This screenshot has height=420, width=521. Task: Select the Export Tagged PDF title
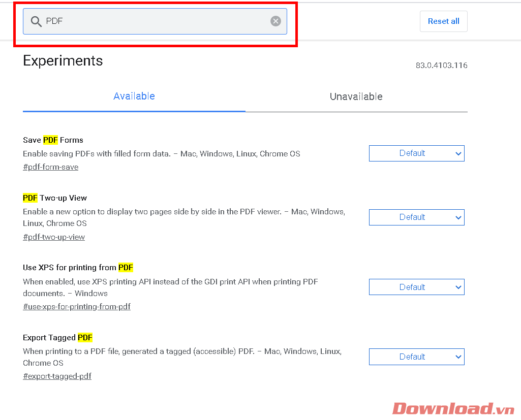point(57,338)
